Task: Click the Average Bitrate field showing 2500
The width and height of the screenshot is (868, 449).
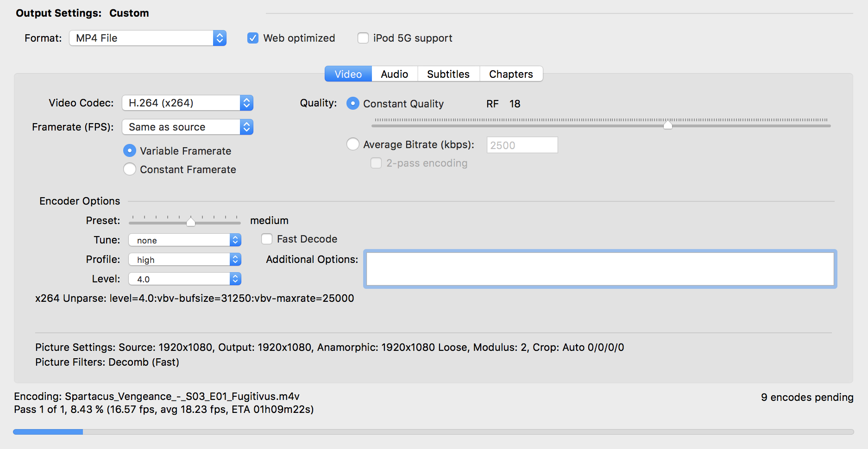Action: click(522, 145)
